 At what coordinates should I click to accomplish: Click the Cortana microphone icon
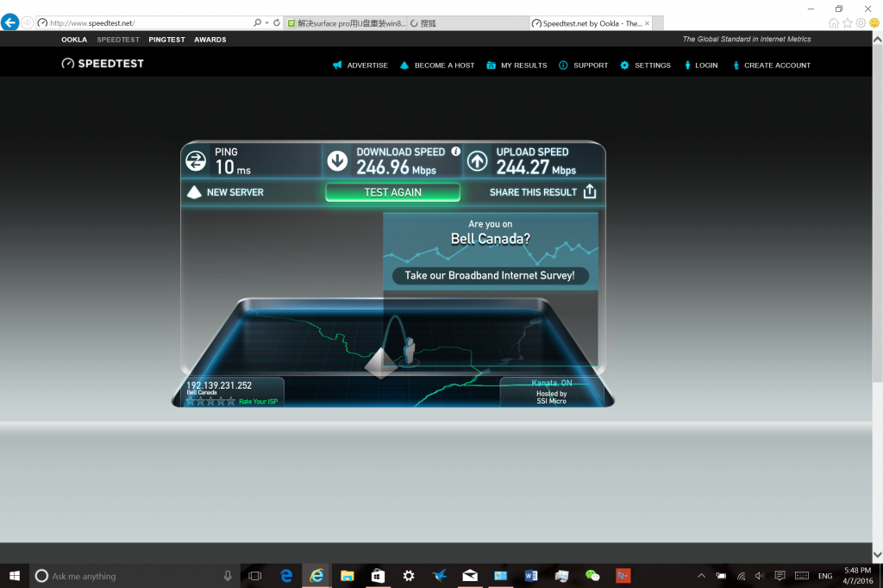point(228,576)
